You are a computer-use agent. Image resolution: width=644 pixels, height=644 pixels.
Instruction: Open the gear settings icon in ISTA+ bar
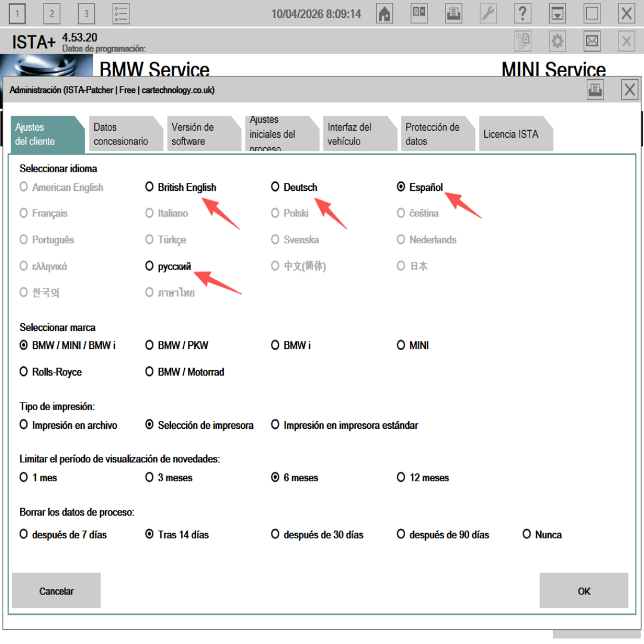pos(558,41)
